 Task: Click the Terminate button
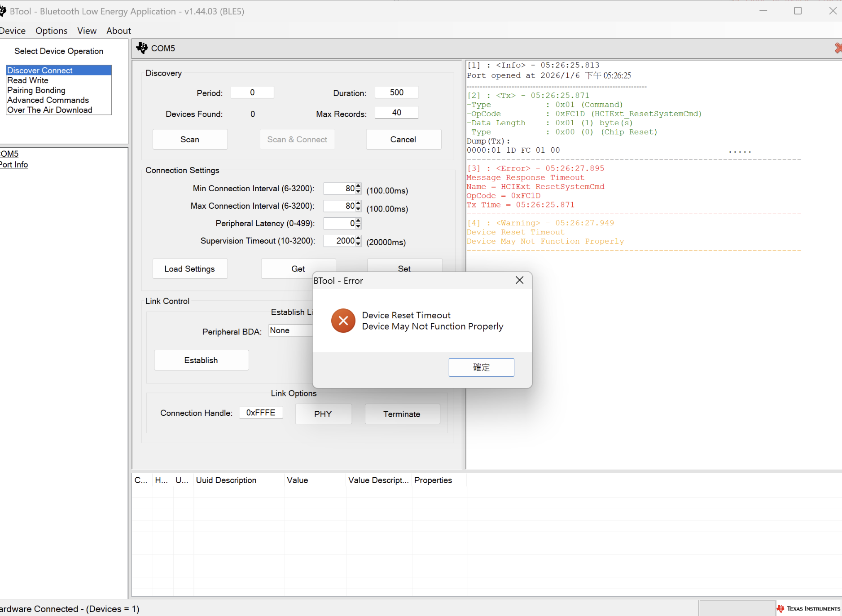402,414
